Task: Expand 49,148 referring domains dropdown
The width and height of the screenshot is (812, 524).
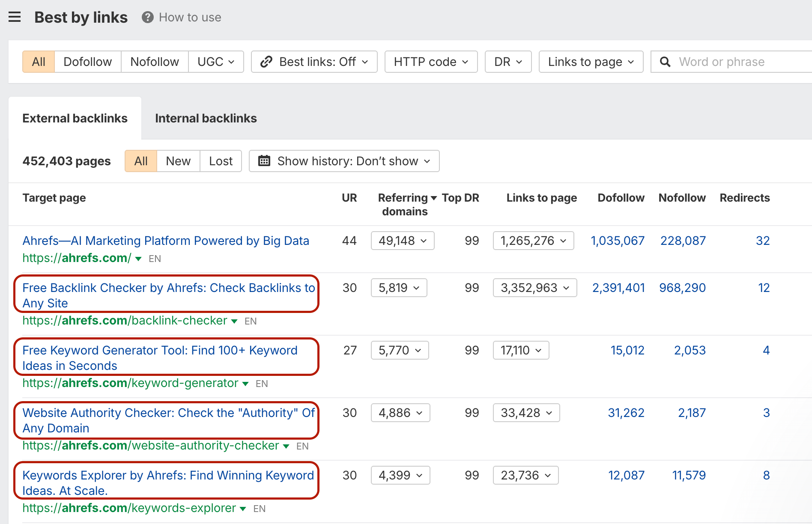Action: coord(403,241)
